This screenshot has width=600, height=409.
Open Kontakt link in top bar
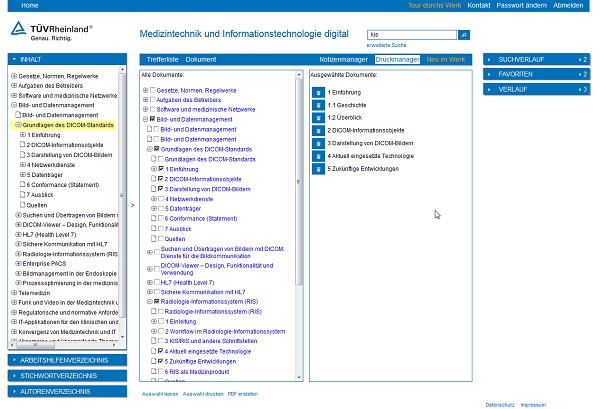pos(479,5)
